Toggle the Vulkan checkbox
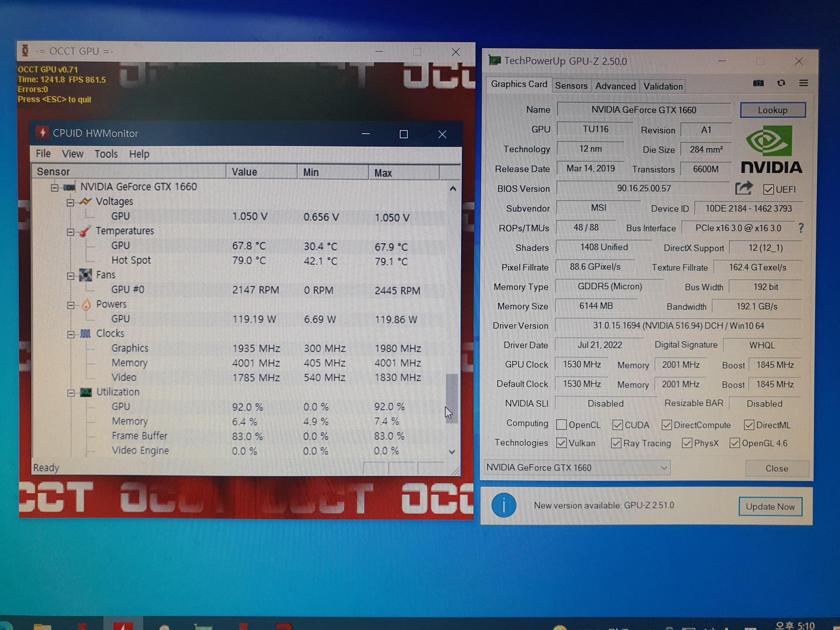 tap(561, 443)
